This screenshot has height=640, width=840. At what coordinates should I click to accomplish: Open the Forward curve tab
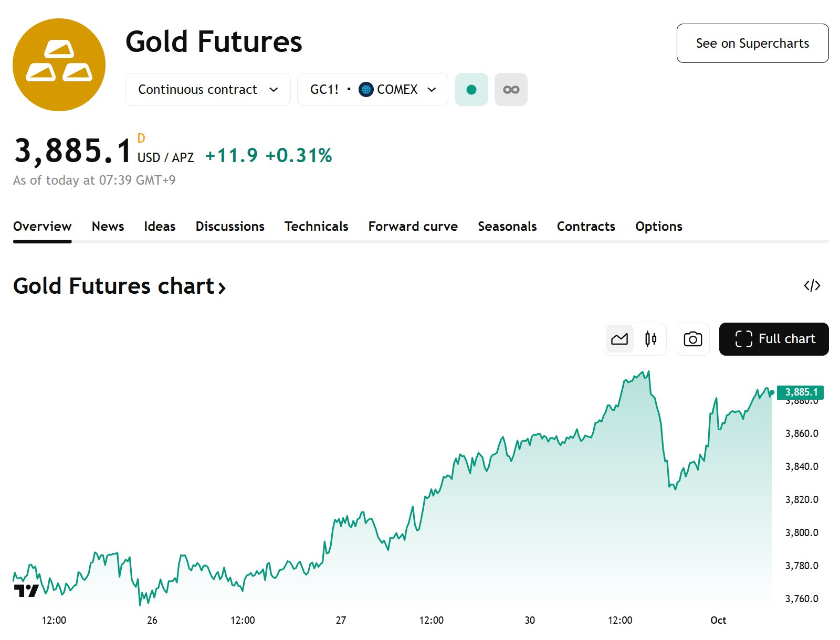click(413, 227)
